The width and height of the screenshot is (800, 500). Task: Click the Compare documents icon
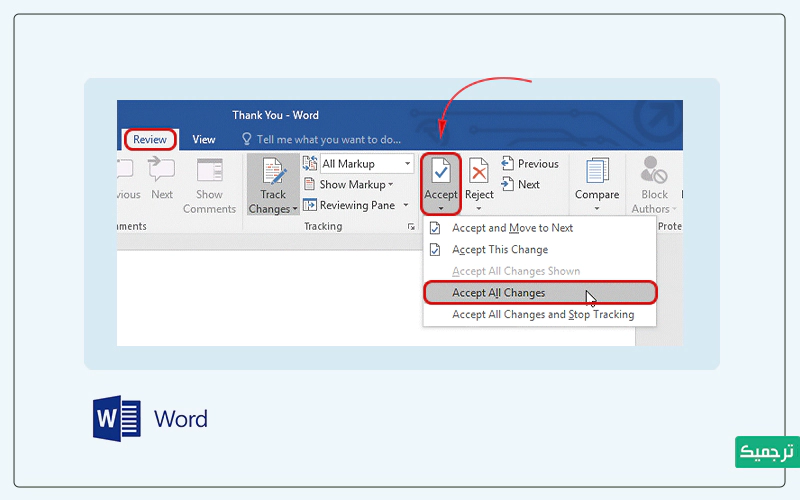(x=597, y=170)
